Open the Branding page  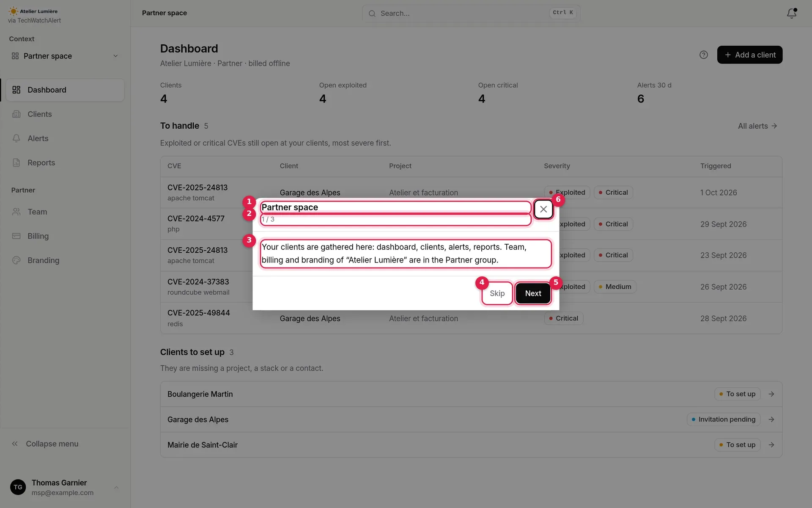pos(65,260)
